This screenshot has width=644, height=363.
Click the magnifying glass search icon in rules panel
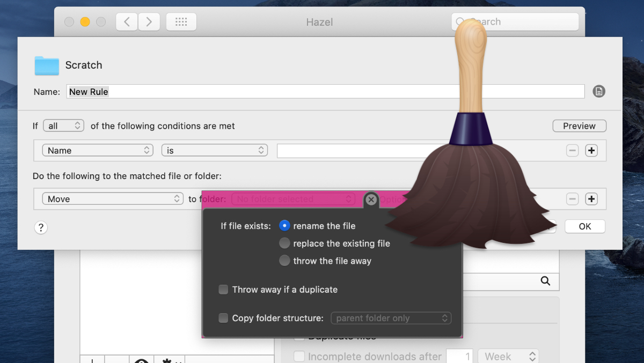point(545,281)
